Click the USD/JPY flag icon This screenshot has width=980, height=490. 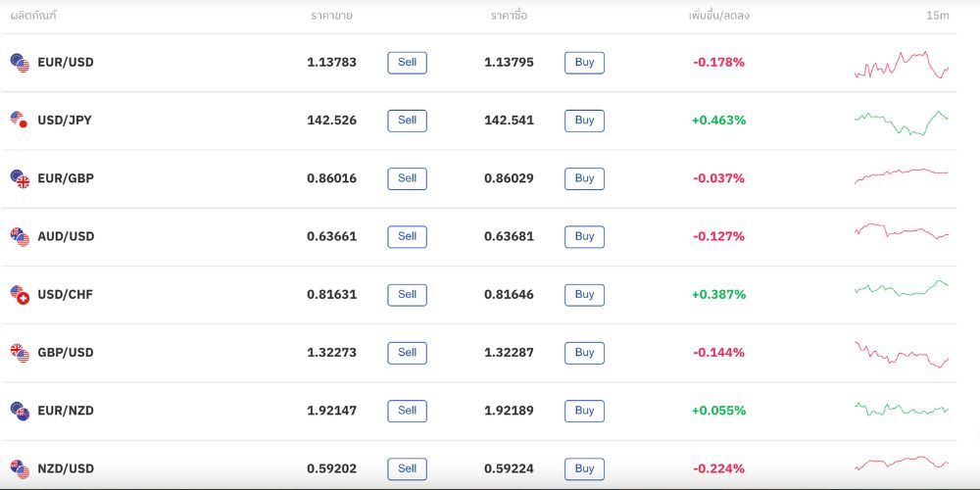pyautogui.click(x=20, y=121)
